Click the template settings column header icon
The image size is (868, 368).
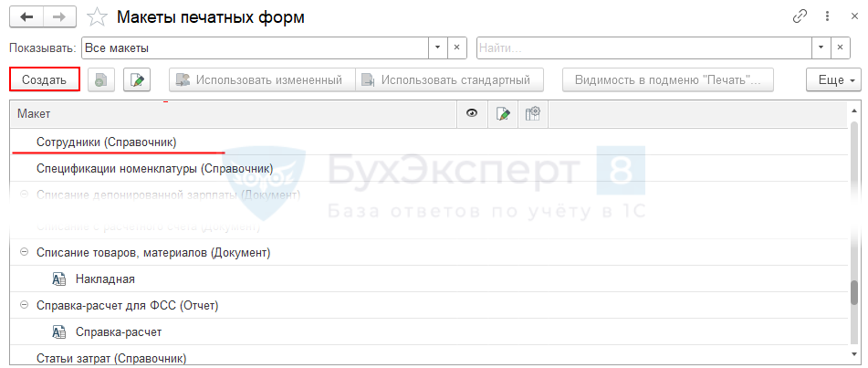coord(533,113)
